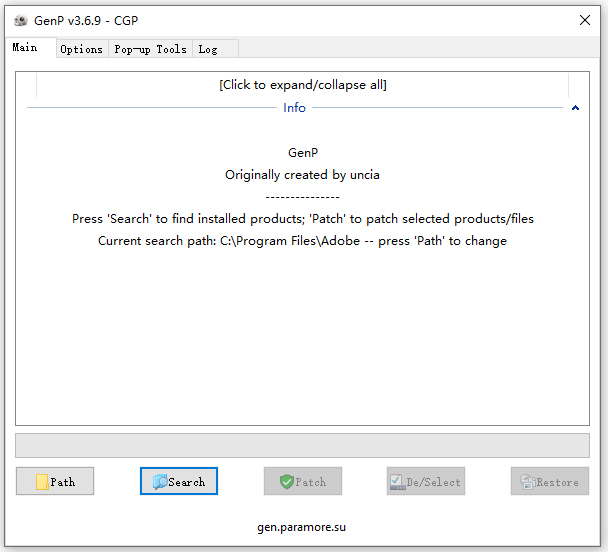608x552 pixels.
Task: Click the blue Info group label
Action: click(x=294, y=108)
